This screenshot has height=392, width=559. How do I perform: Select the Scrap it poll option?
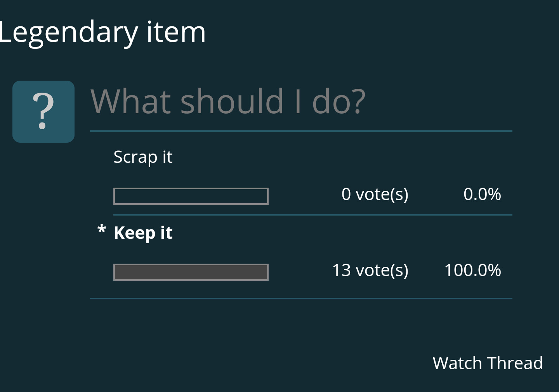[143, 157]
